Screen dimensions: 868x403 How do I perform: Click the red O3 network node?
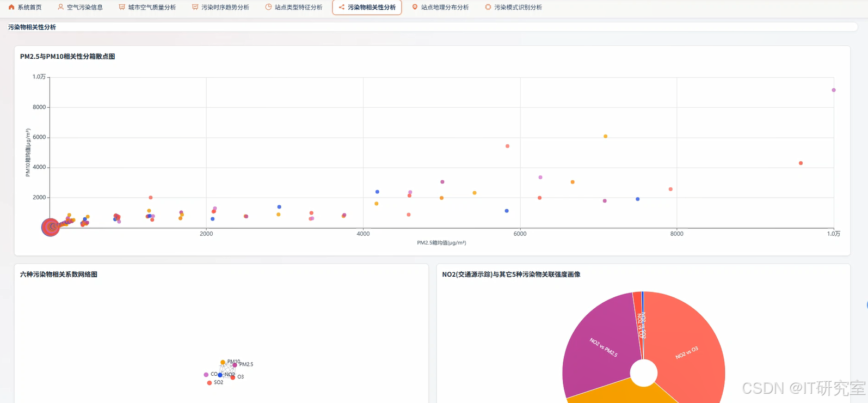(233, 377)
